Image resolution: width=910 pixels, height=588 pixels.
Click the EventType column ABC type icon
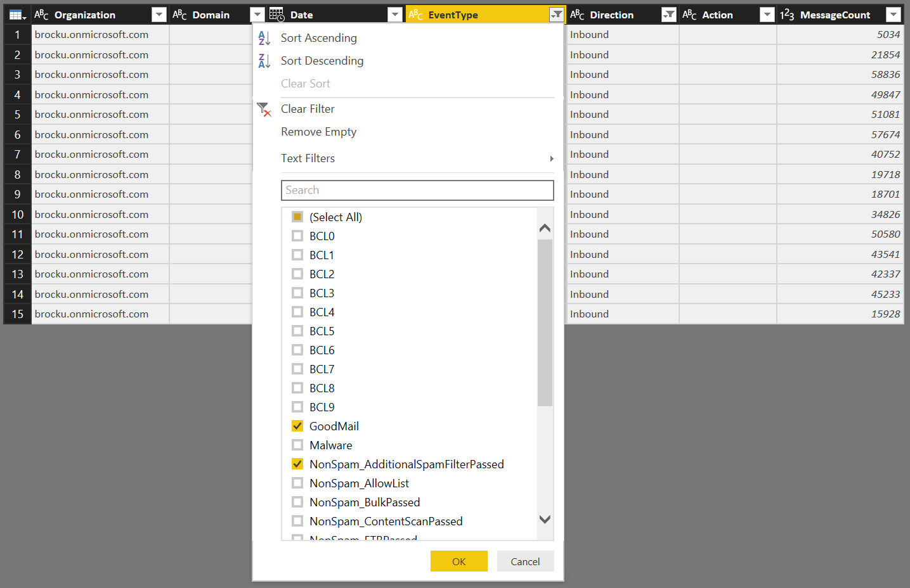[415, 15]
